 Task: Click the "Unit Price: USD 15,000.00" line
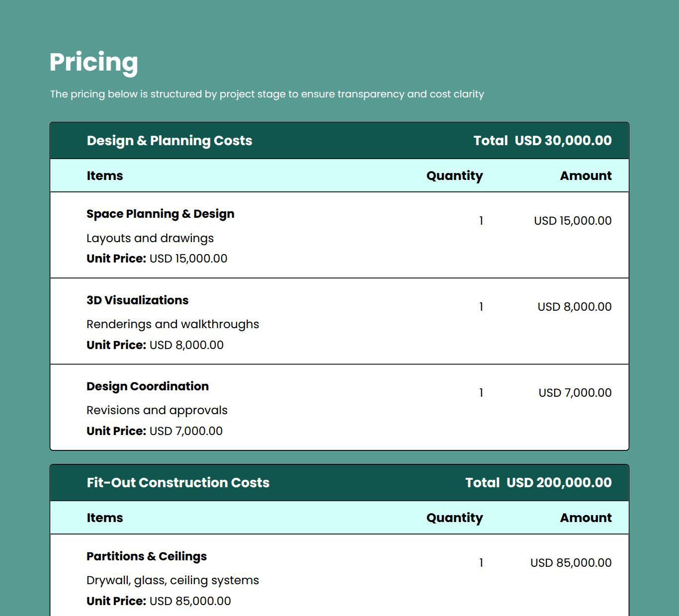click(x=157, y=259)
